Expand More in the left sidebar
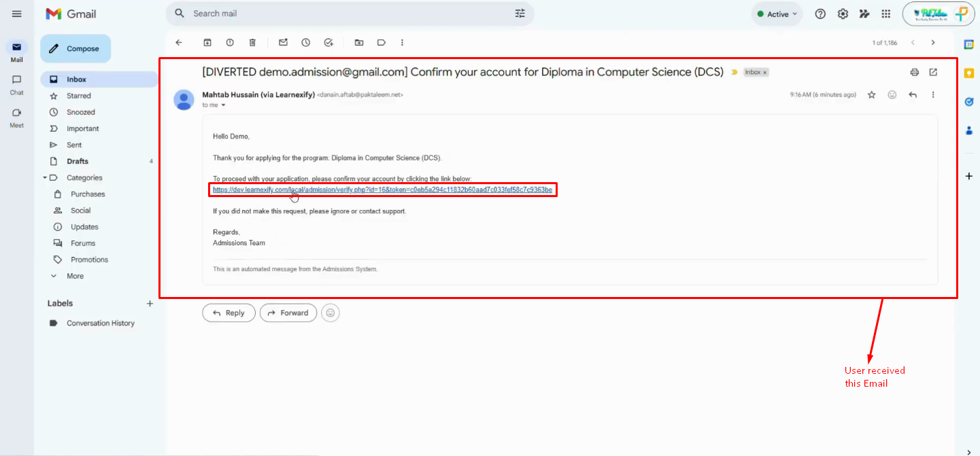 click(x=75, y=276)
